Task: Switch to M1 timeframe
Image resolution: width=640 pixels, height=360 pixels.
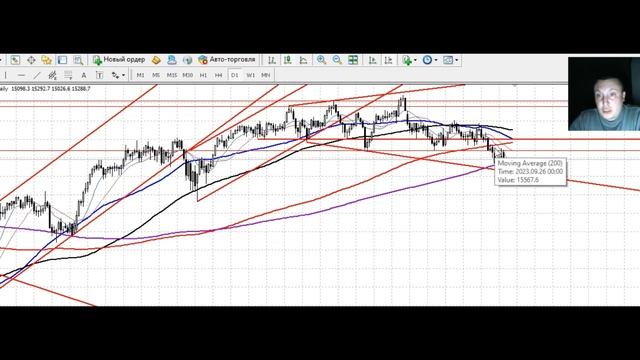Action: pyautogui.click(x=140, y=75)
